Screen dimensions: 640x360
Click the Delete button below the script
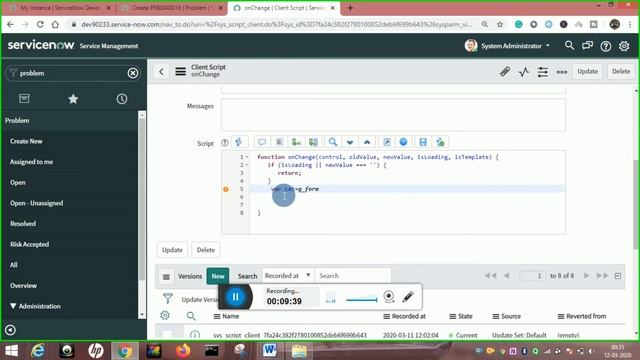coord(205,250)
